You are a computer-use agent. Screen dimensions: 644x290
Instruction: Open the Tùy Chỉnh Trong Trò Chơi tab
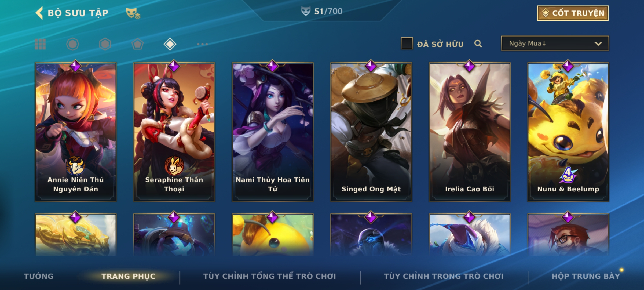click(x=444, y=276)
